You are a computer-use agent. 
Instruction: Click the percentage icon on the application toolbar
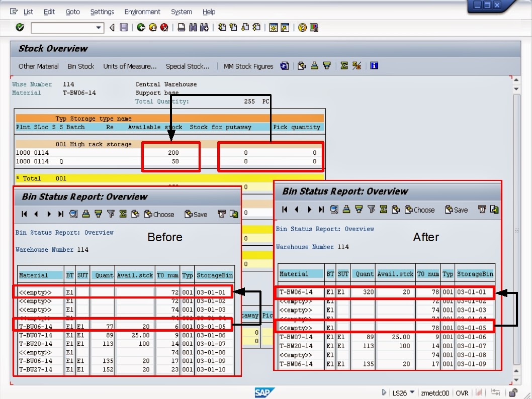[356, 66]
